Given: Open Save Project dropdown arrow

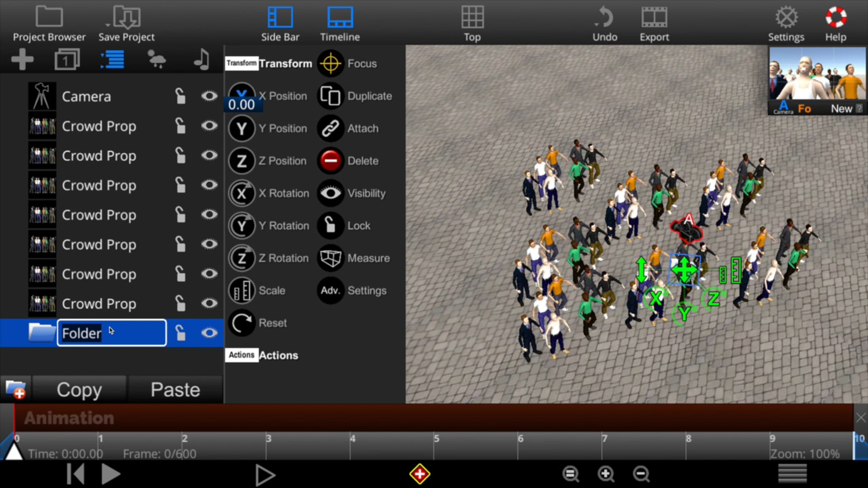Looking at the screenshot, I should pyautogui.click(x=108, y=25).
